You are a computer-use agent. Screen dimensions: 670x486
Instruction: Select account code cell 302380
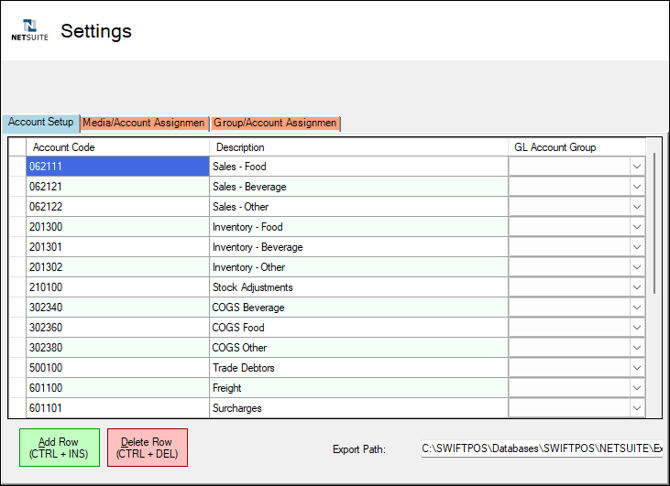tap(118, 347)
